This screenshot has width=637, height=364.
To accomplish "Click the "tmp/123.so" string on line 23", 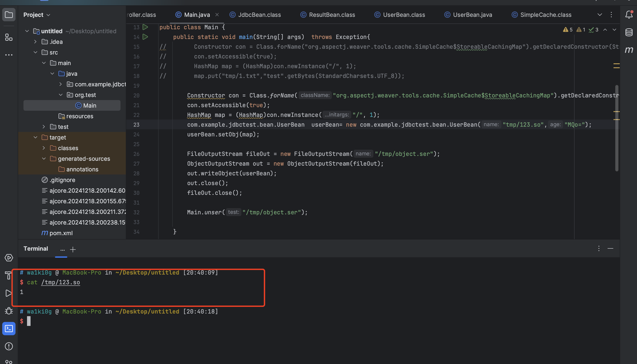I will click(523, 124).
